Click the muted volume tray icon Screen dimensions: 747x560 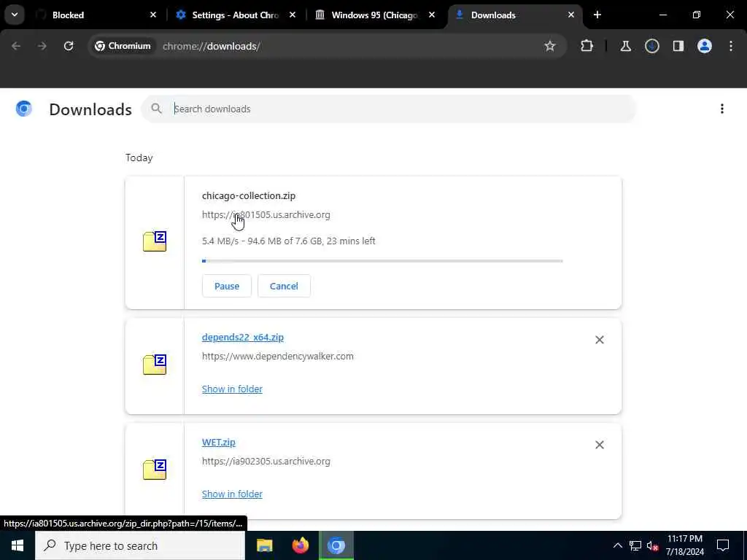(652, 545)
